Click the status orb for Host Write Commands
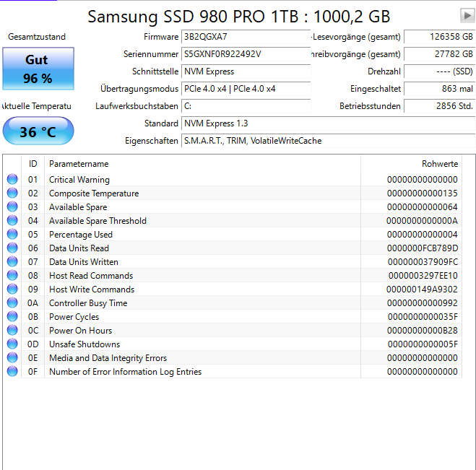Viewport: 476px width, 470px height. (12, 289)
